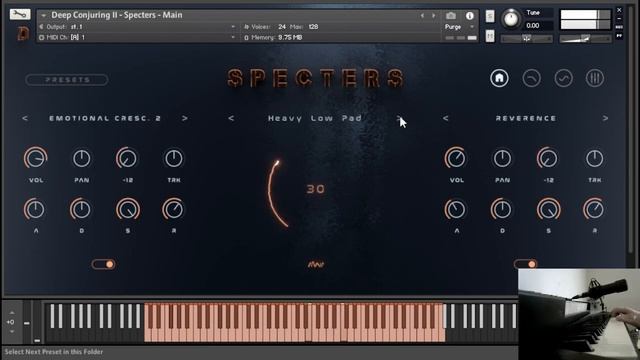Toggle left layer on/off switch
640x360 pixels.
pyautogui.click(x=103, y=264)
